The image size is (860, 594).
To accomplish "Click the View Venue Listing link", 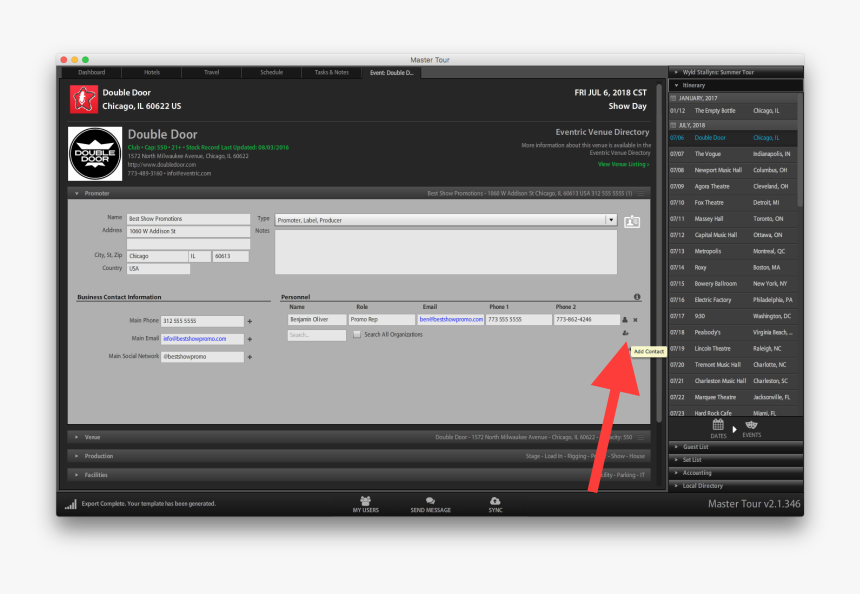I will (622, 164).
